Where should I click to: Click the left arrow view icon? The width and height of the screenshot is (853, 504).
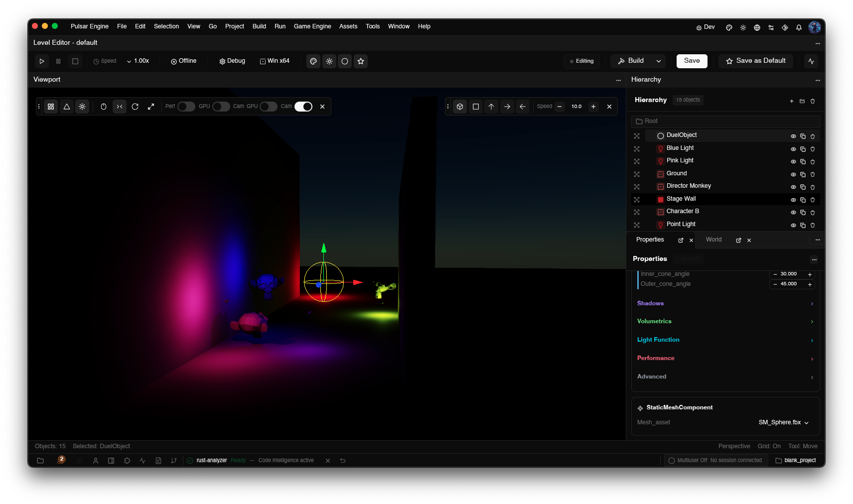pos(523,107)
